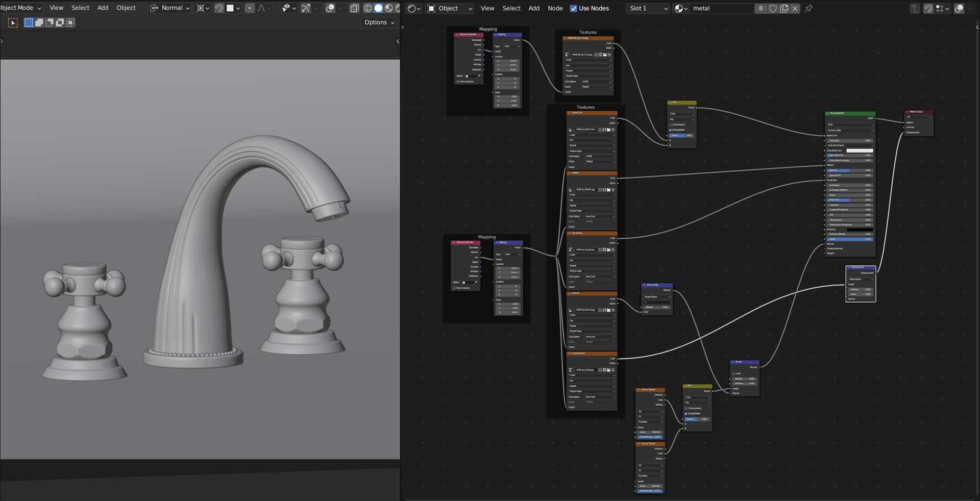Click the material user count button 8
This screenshot has width=980, height=501.
pos(761,8)
